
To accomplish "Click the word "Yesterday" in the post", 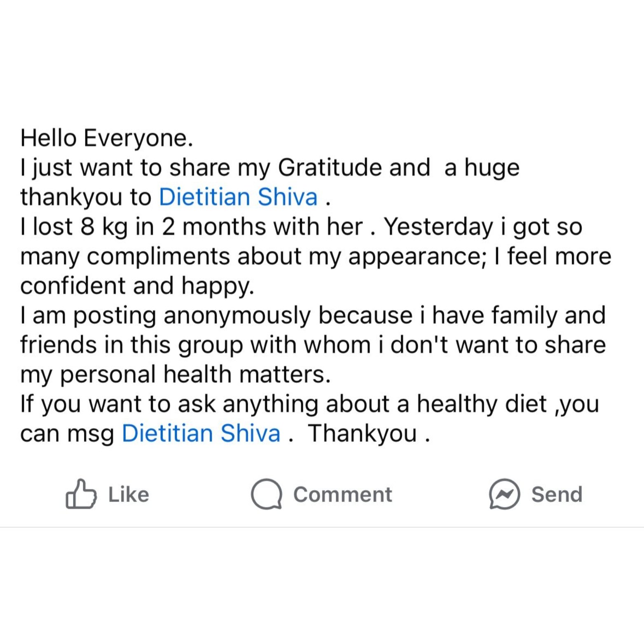I will click(x=438, y=227).
